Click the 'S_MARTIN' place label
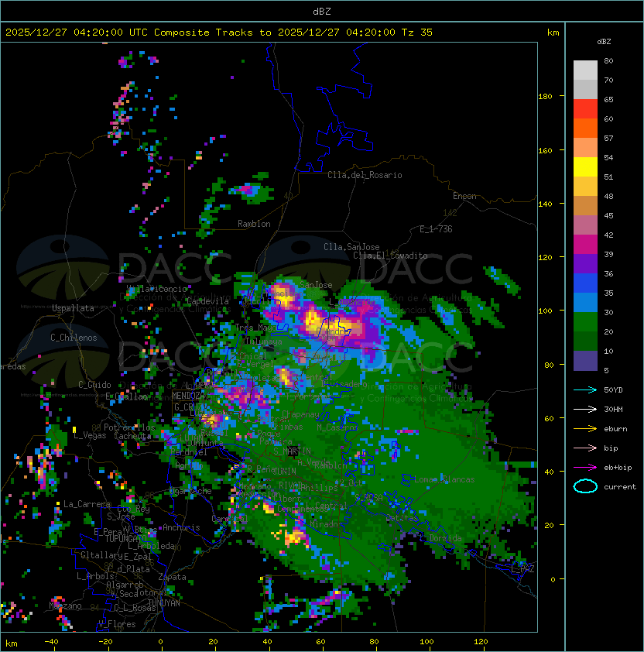 point(292,451)
